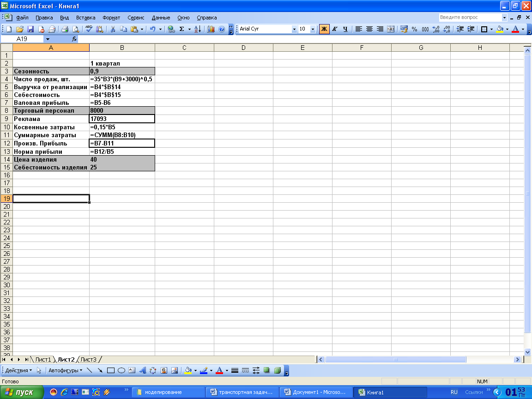Open the Формат menu
Viewport: 532px width, 399px height.
tap(111, 18)
